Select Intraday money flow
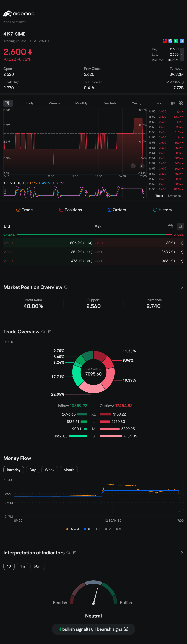Image resolution: width=187 pixels, height=644 pixels. [x=14, y=470]
